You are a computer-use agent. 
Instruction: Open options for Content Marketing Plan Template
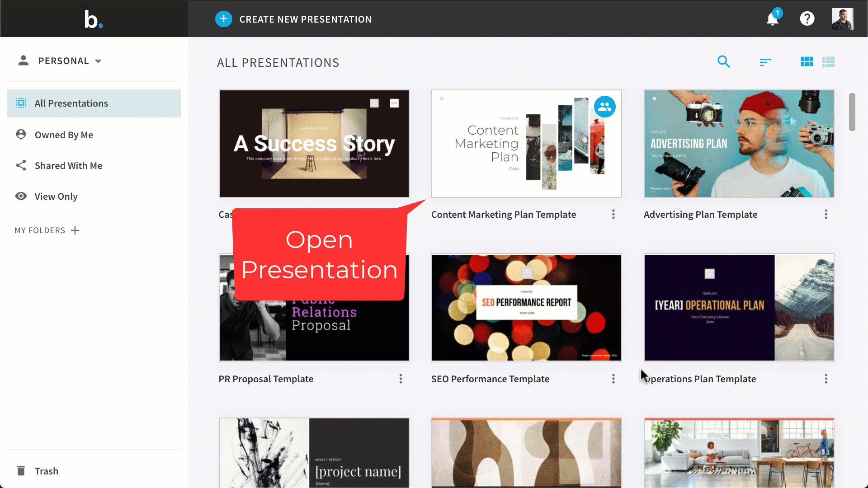(x=613, y=214)
